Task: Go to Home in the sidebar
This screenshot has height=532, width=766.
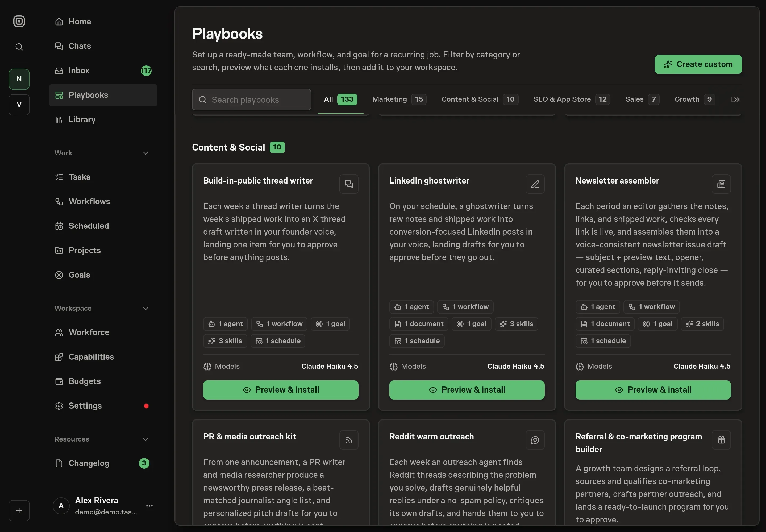Action: pyautogui.click(x=103, y=22)
